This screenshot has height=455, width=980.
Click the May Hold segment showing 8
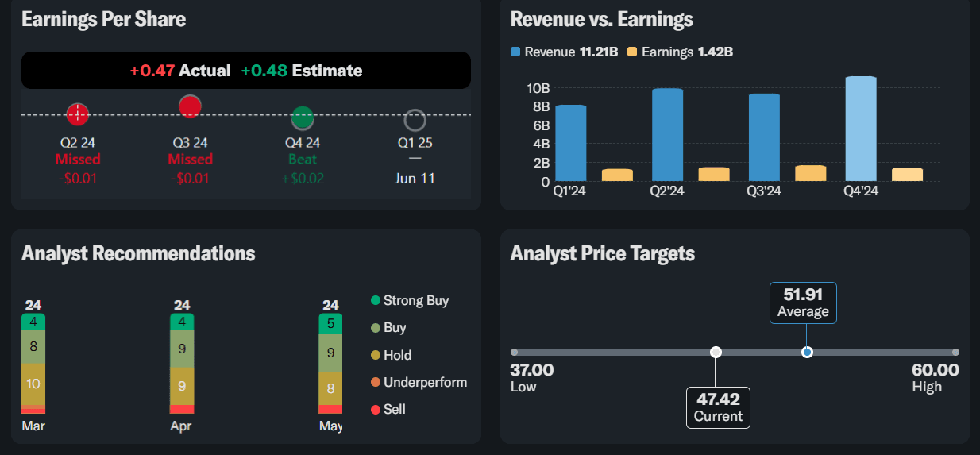[330, 388]
